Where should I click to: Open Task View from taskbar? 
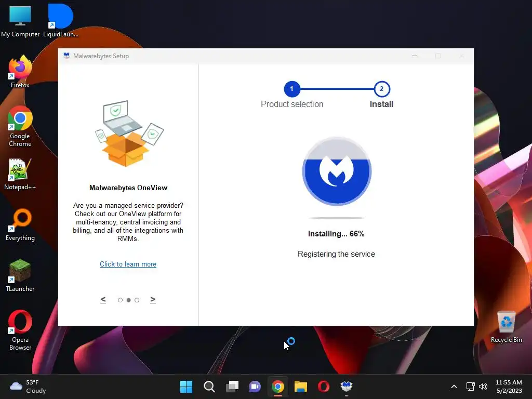point(232,387)
